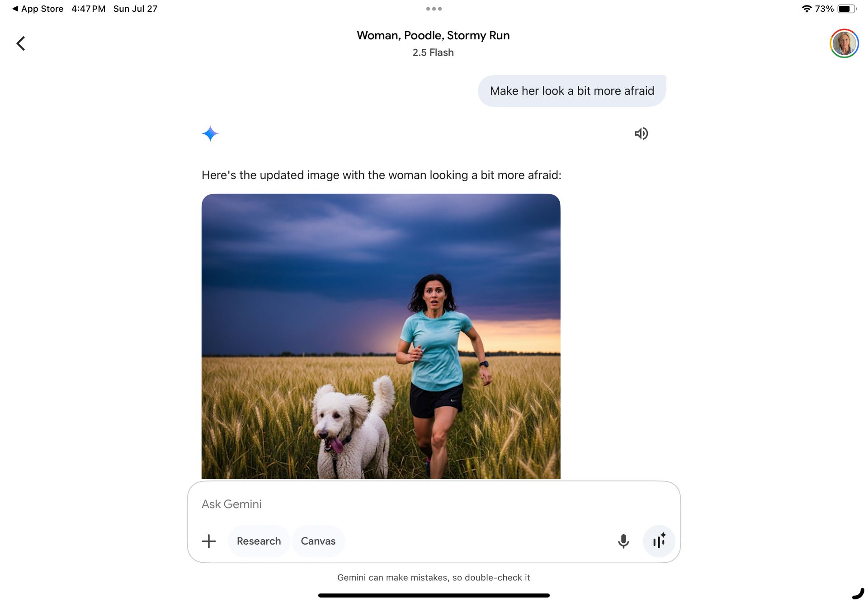868x603 pixels.
Task: Open the 2.5 Flash model selector
Action: [x=433, y=52]
